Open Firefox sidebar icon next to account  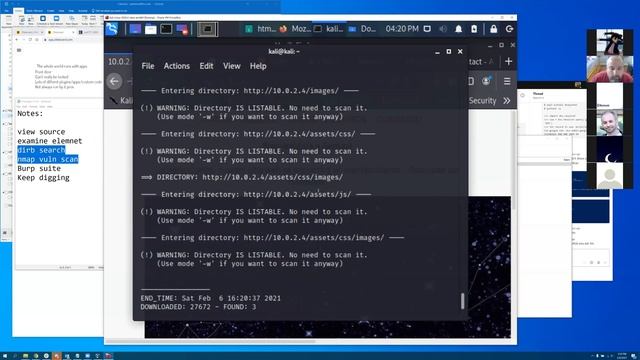click(471, 81)
